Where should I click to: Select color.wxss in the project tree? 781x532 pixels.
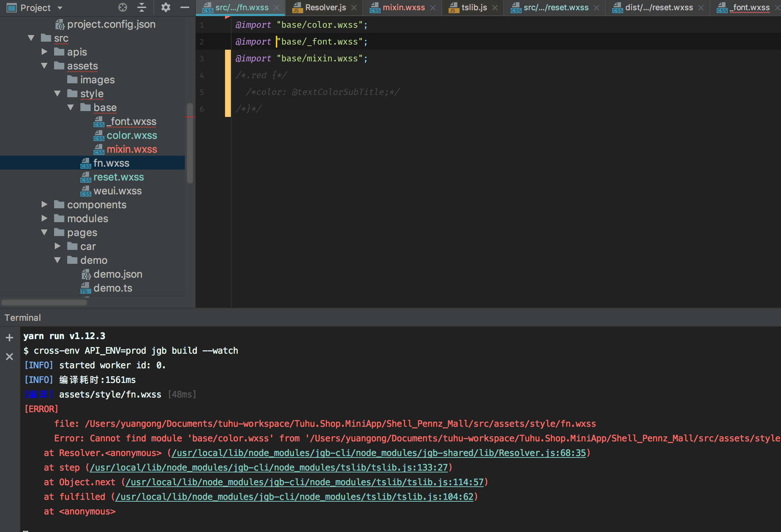(132, 135)
